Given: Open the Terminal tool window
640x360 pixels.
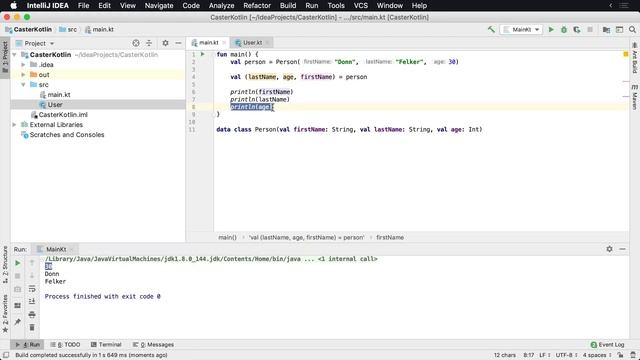Looking at the screenshot, I should click(106, 344).
